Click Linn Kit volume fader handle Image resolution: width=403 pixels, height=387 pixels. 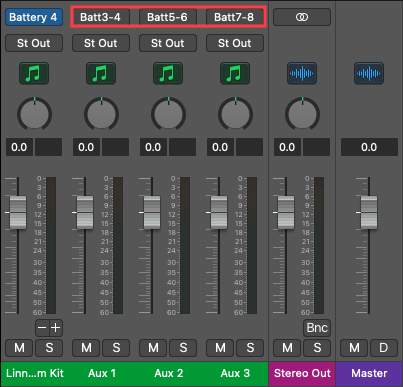pyautogui.click(x=18, y=212)
